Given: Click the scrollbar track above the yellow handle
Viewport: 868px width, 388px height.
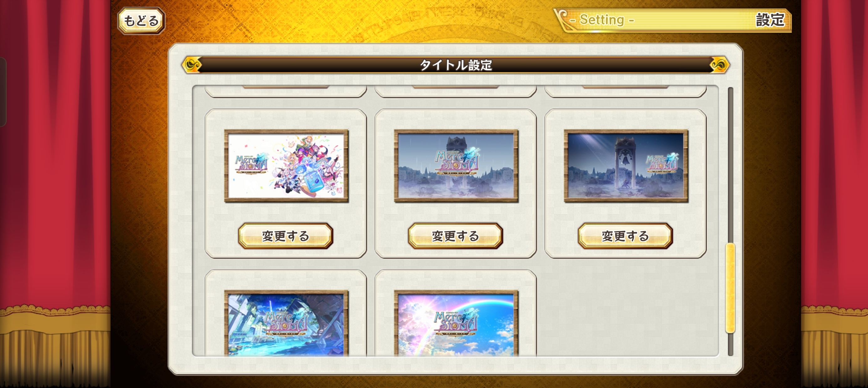Looking at the screenshot, I should coord(730,165).
